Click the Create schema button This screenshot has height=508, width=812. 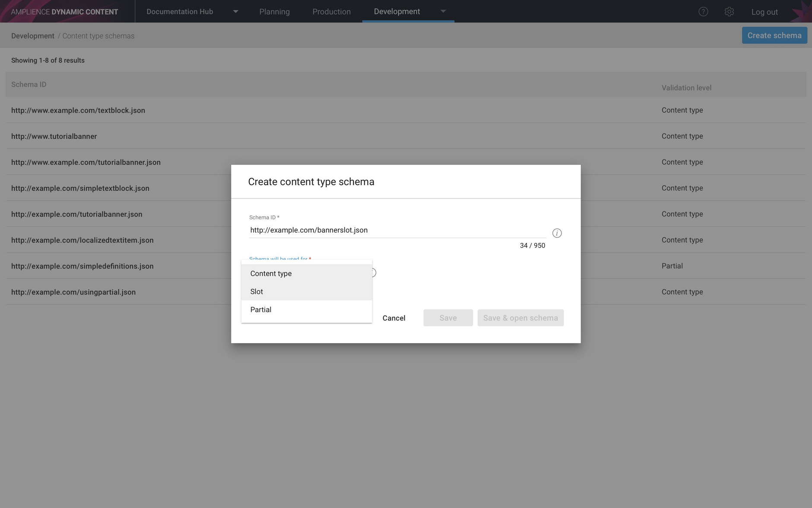[x=774, y=35]
